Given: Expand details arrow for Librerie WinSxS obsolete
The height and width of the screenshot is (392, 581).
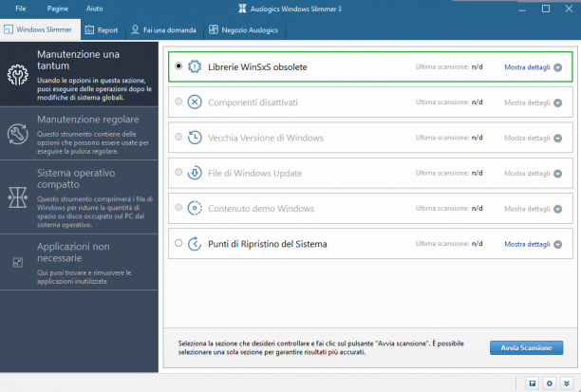Looking at the screenshot, I should coord(557,67).
